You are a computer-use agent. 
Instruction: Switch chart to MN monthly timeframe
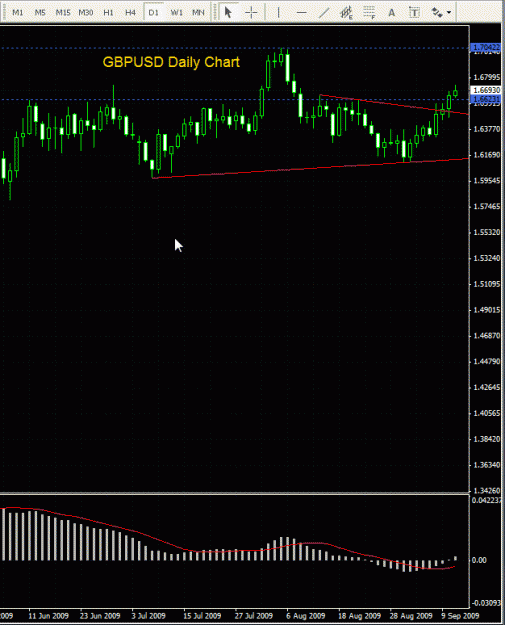coord(198,12)
